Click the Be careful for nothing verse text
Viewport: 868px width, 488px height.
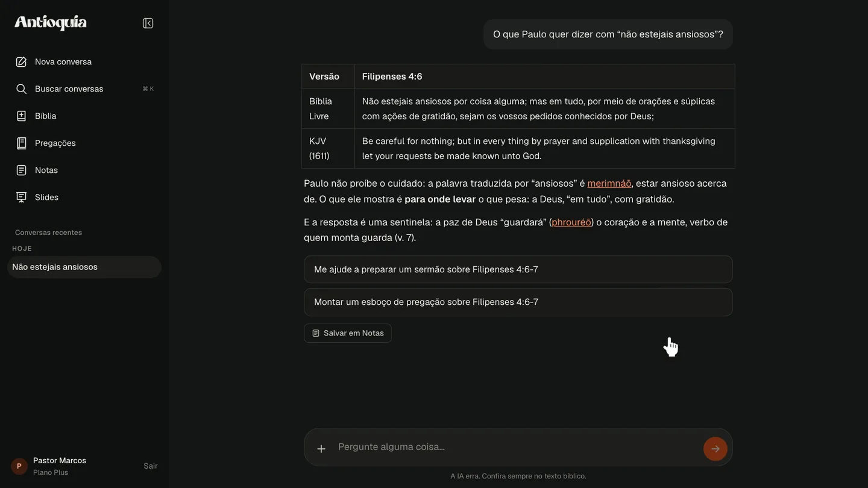(539, 148)
